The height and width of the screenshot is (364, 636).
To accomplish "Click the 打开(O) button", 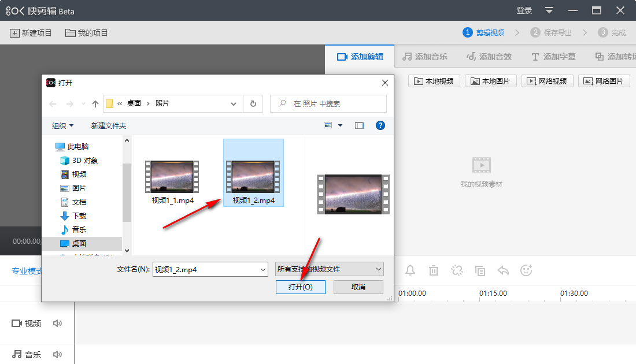I will [x=301, y=287].
